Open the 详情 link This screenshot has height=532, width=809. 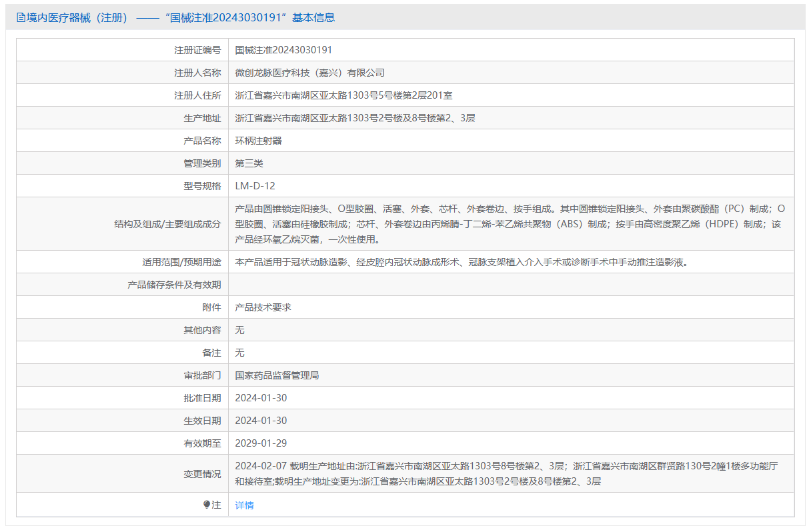click(245, 505)
